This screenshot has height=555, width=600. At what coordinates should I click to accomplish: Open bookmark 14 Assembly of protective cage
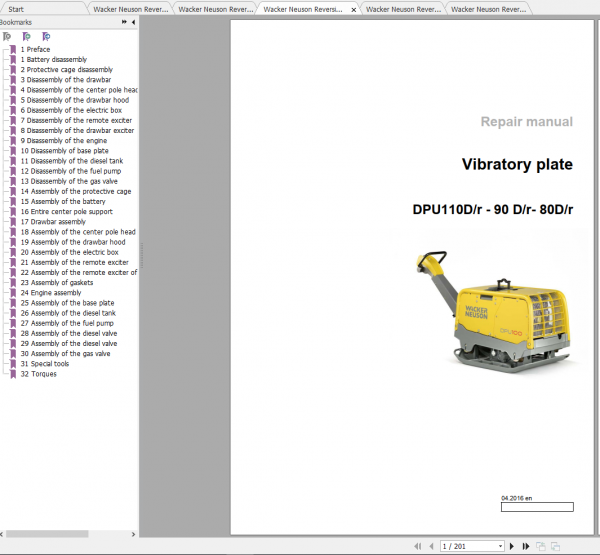(x=76, y=191)
